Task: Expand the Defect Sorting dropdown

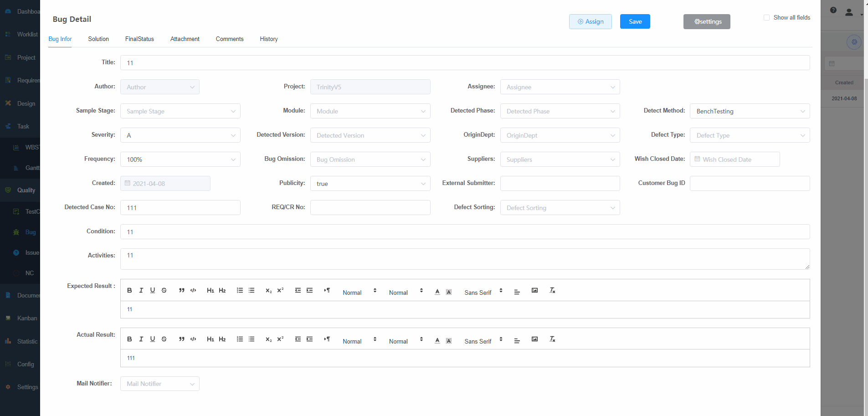Action: [560, 208]
